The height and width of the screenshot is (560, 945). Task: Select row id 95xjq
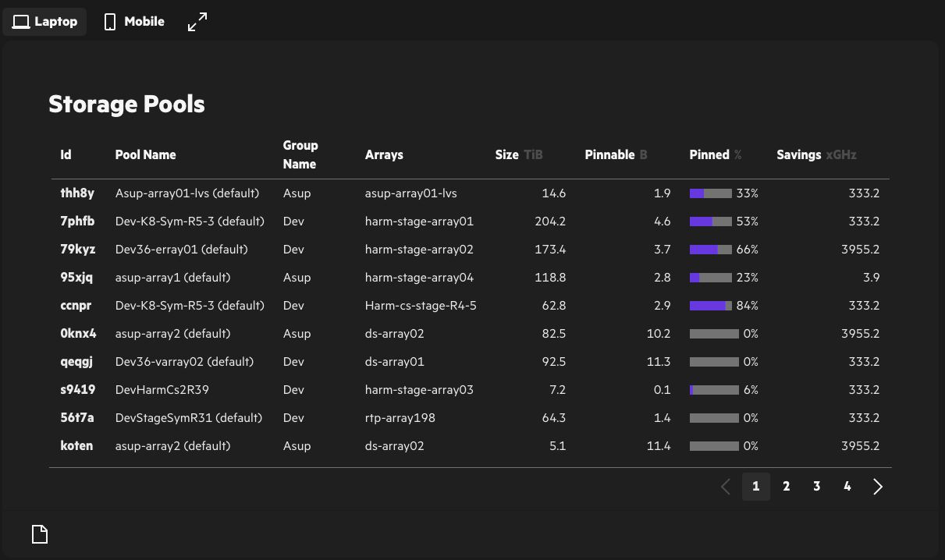coord(76,277)
